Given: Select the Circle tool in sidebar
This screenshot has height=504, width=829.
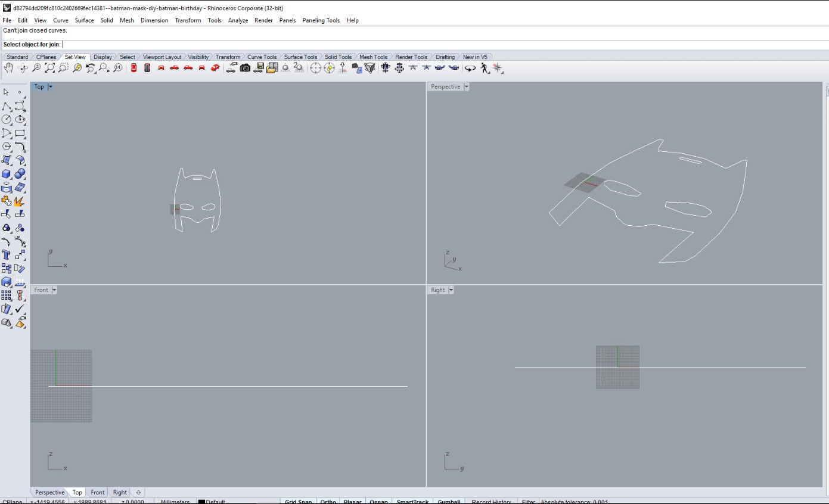Looking at the screenshot, I should (7, 119).
